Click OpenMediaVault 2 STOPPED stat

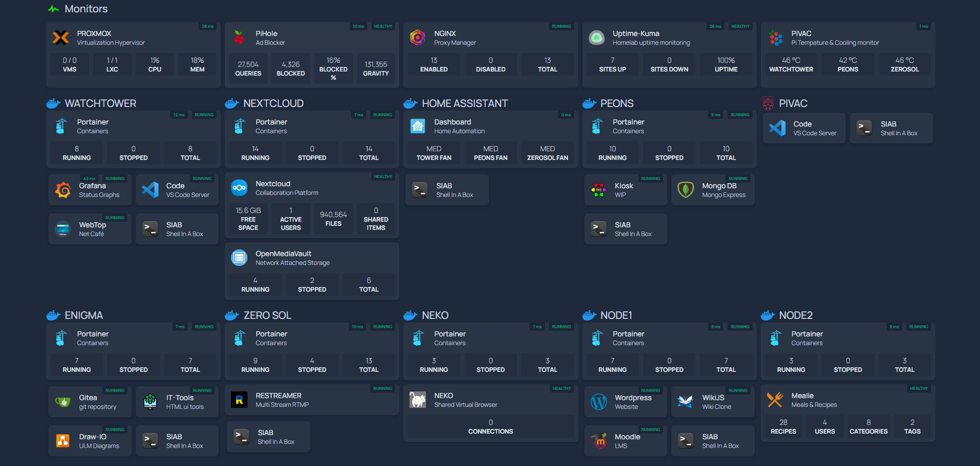(312, 284)
